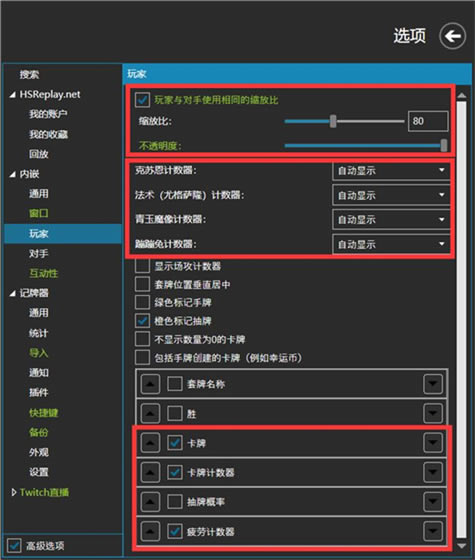
Task: Move 套牌名称 row down with its arrow
Action: [x=433, y=384]
